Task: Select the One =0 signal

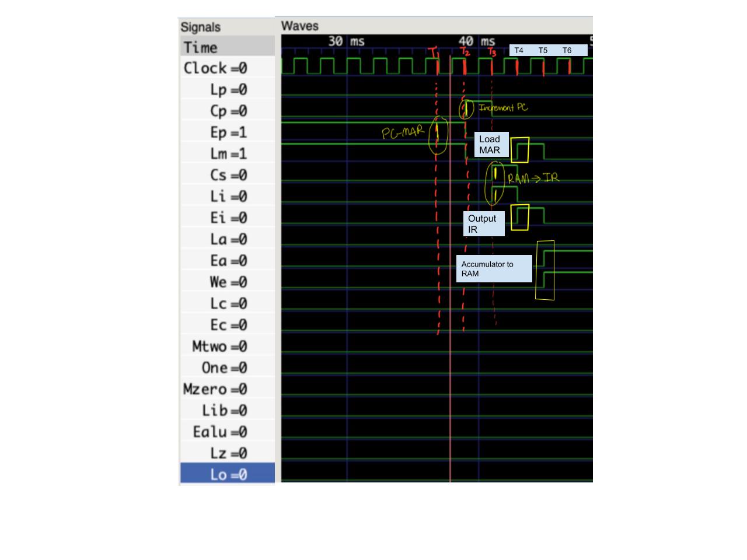Action: pos(228,367)
